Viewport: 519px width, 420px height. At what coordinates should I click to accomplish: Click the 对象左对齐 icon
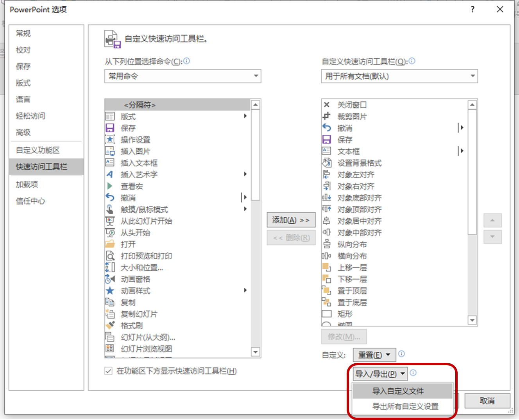click(327, 174)
